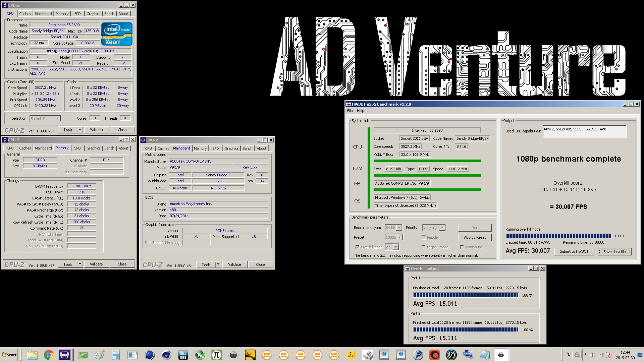Open the Calculator taskbar icon

tap(116, 355)
